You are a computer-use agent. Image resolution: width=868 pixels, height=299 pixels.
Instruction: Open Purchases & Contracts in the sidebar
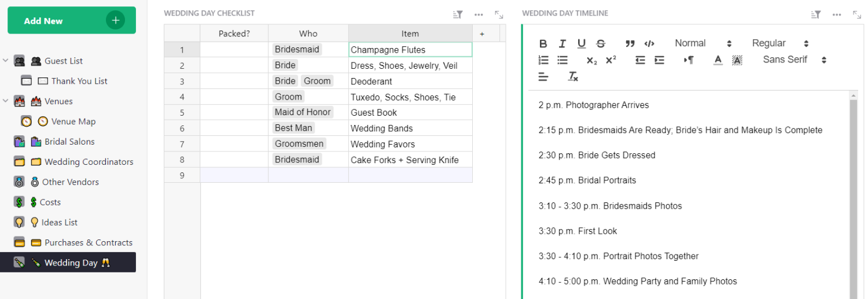(89, 243)
